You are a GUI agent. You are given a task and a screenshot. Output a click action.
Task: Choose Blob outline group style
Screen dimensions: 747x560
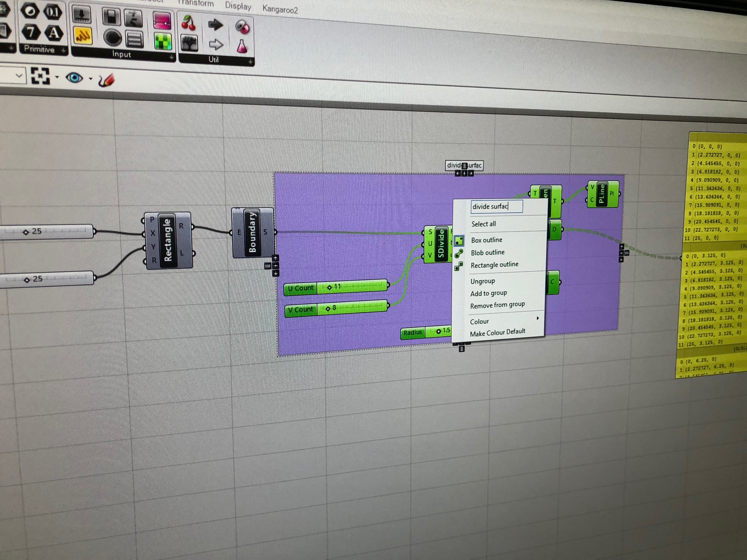click(487, 253)
